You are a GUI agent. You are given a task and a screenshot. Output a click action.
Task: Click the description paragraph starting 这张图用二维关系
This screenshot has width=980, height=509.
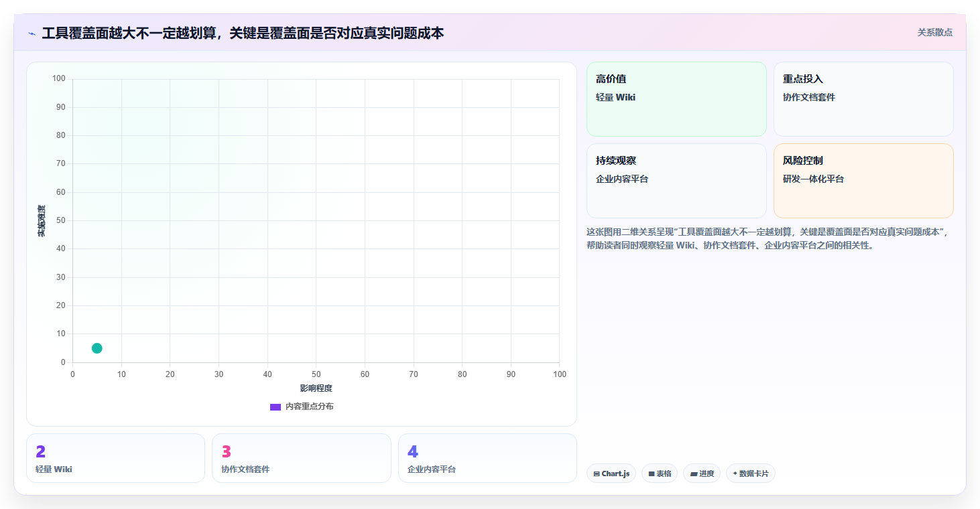(768, 238)
